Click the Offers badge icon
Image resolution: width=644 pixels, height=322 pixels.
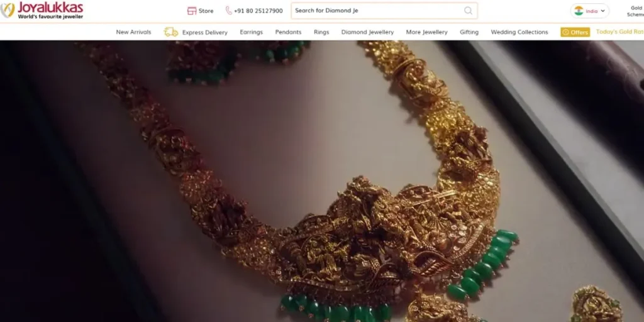(565, 32)
